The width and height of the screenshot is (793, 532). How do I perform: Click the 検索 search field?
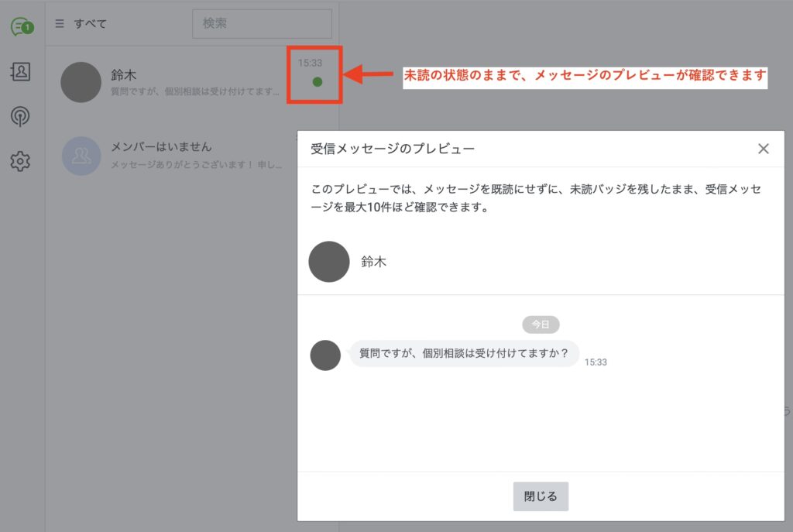(262, 24)
